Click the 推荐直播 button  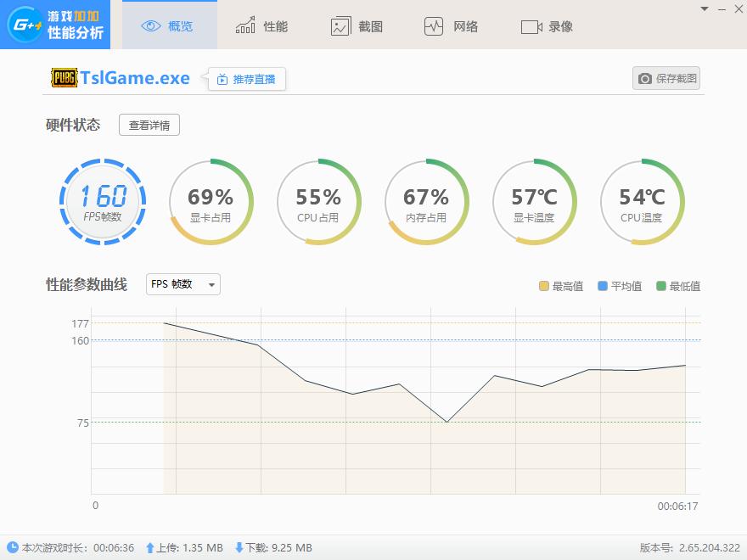pos(245,78)
